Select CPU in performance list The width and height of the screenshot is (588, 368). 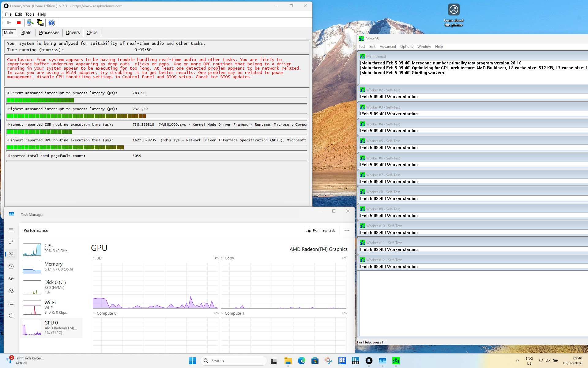[x=51, y=248]
